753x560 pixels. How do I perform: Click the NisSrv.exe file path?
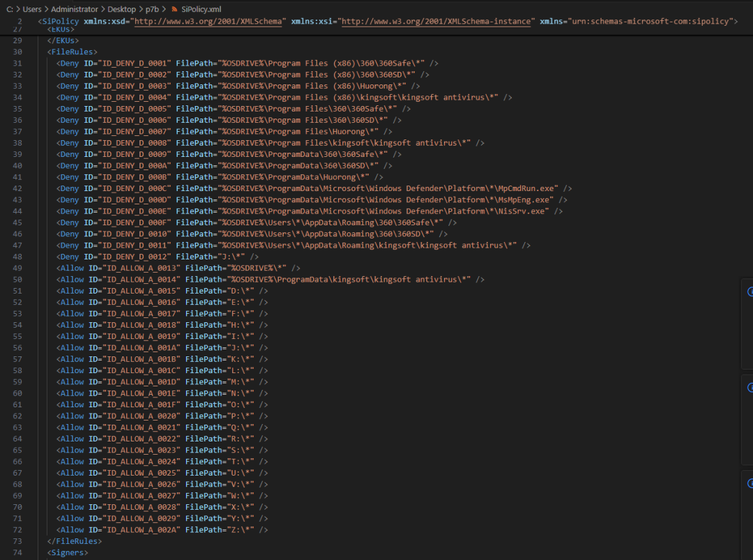tap(383, 211)
